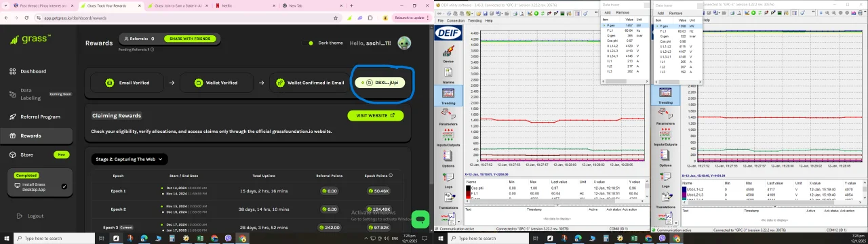Viewport: 868px width, 244px height.
Task: Select Trending panel in left DEIF window
Action: (448, 96)
